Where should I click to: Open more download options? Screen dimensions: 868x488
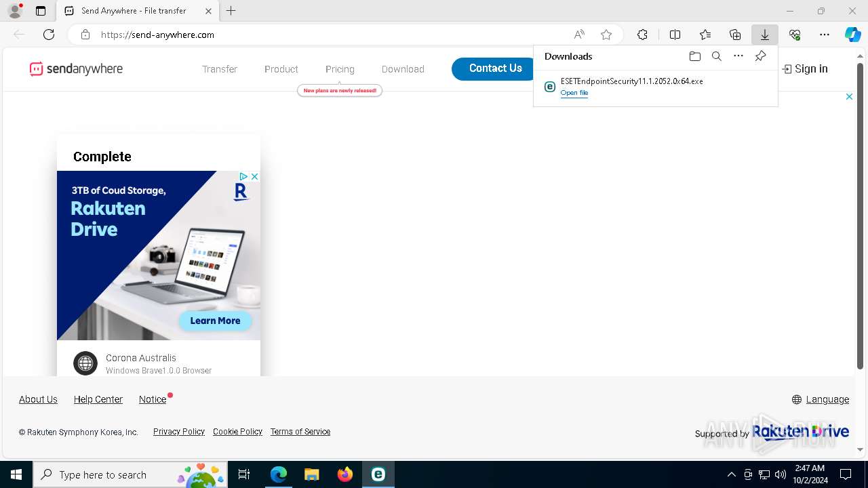tap(738, 56)
